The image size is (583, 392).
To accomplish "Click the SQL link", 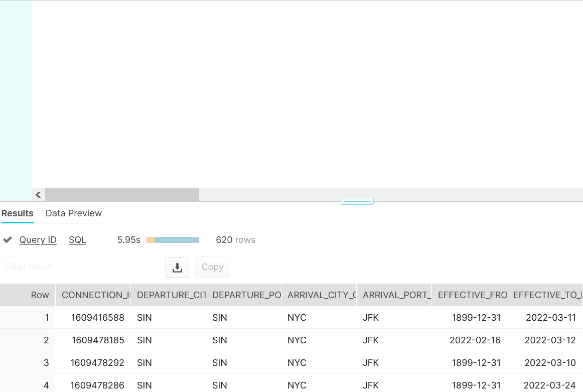I will tap(77, 240).
